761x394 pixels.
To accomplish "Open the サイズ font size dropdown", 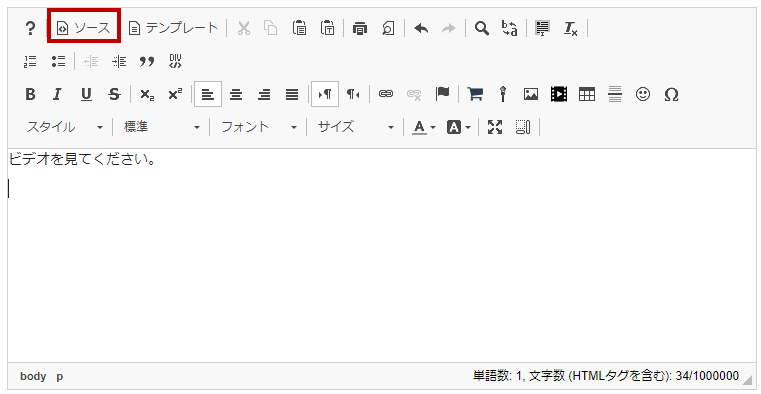I will coord(355,127).
